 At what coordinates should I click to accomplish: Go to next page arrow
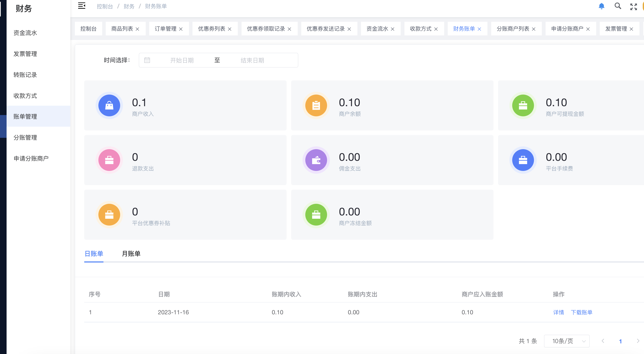point(638,341)
